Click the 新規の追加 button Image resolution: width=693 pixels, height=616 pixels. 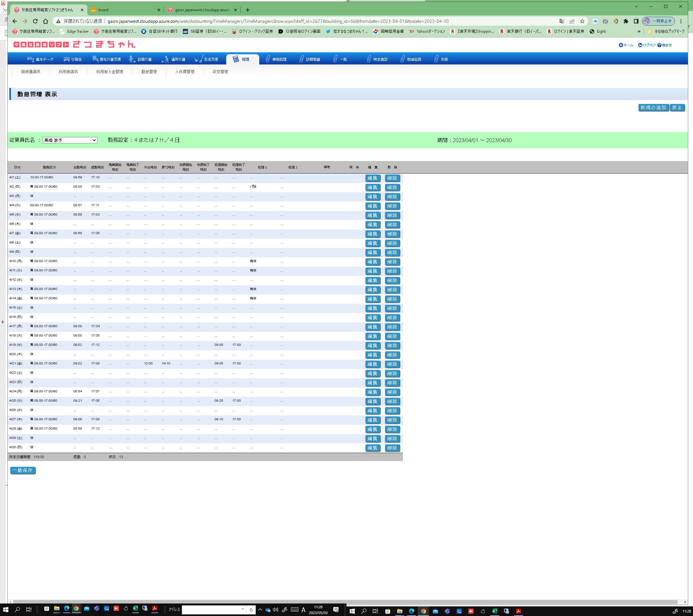[653, 107]
